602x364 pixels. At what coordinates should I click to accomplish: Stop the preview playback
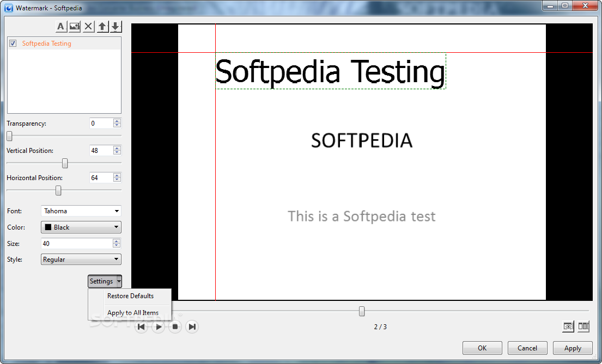tap(175, 327)
